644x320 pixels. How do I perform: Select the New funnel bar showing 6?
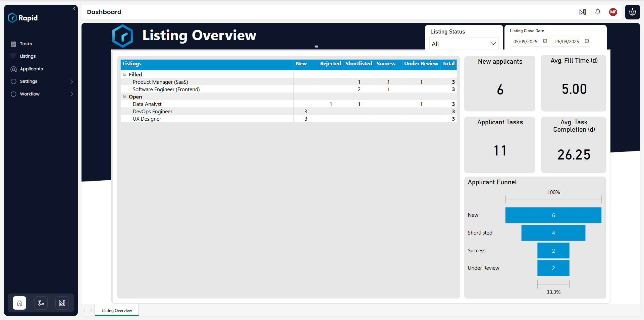553,215
